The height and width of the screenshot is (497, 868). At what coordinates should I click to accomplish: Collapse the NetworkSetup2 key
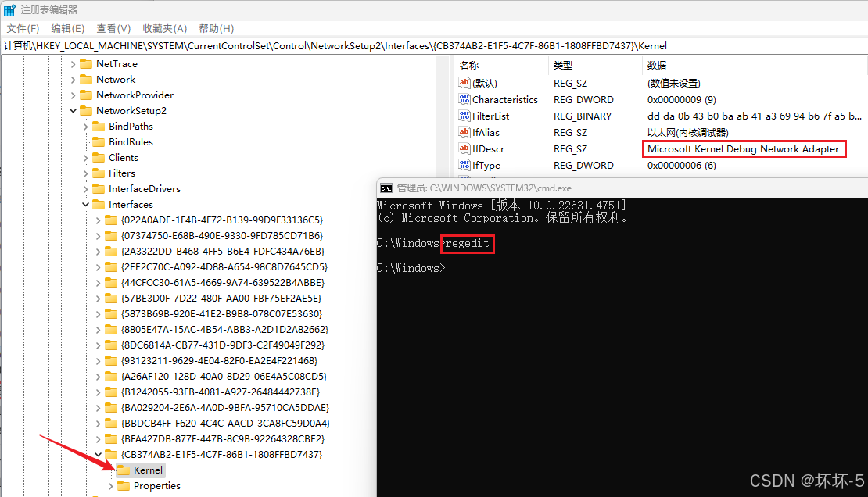pyautogui.click(x=73, y=111)
